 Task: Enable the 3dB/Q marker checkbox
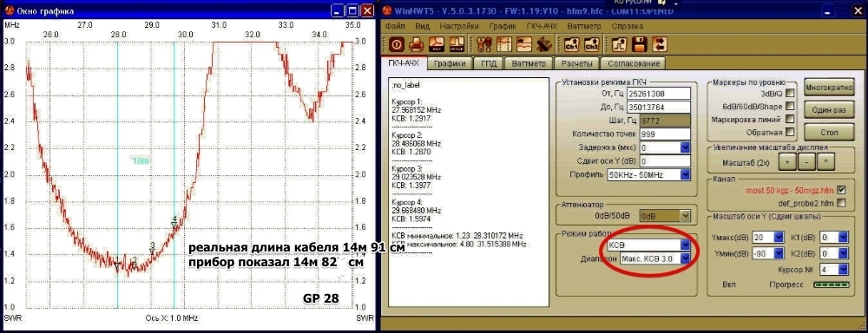pos(790,93)
